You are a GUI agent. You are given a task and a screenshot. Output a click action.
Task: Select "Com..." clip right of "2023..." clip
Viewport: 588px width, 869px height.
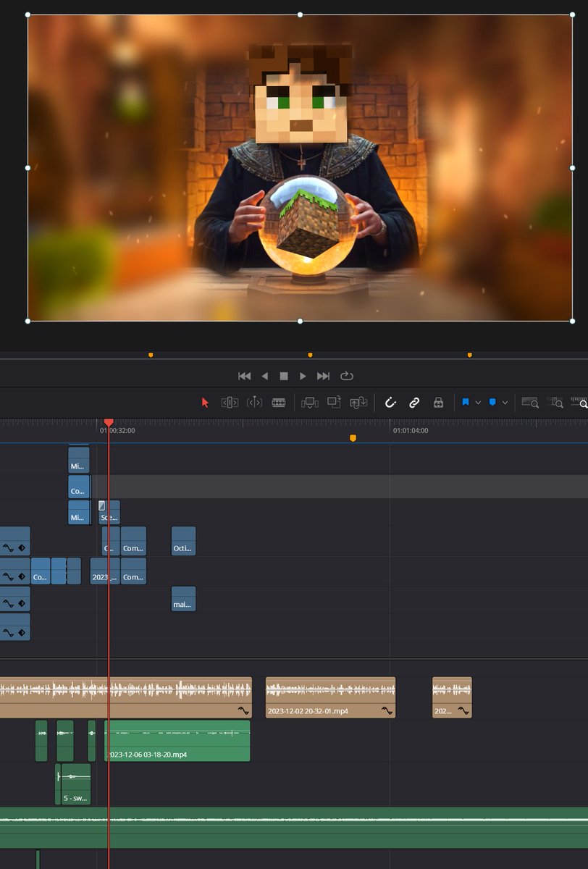pos(133,571)
